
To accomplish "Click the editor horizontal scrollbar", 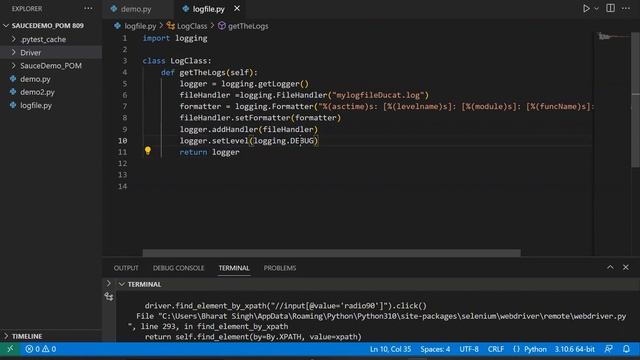I will point(331,253).
